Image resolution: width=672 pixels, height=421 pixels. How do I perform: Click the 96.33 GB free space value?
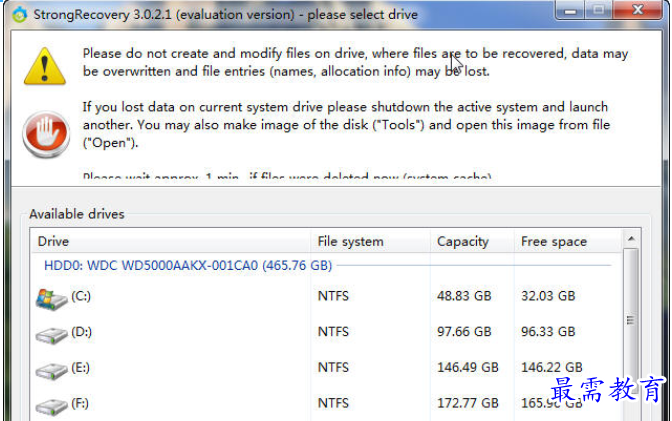pyautogui.click(x=548, y=332)
